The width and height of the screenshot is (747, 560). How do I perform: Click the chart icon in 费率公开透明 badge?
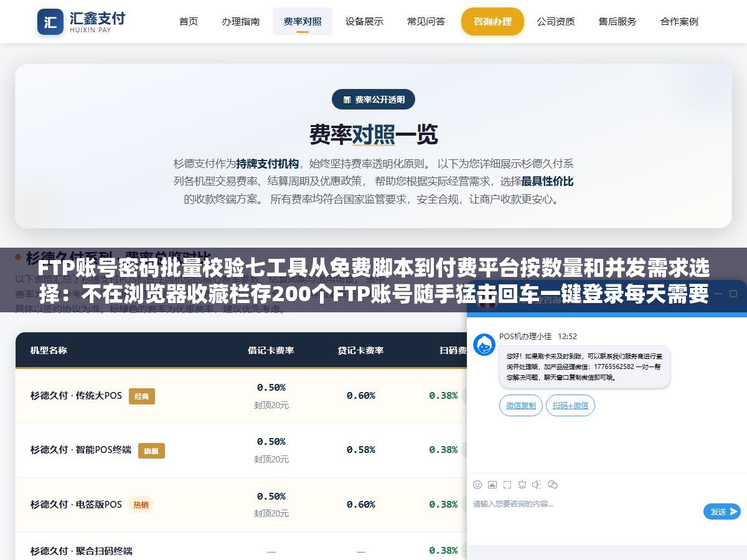[x=347, y=100]
